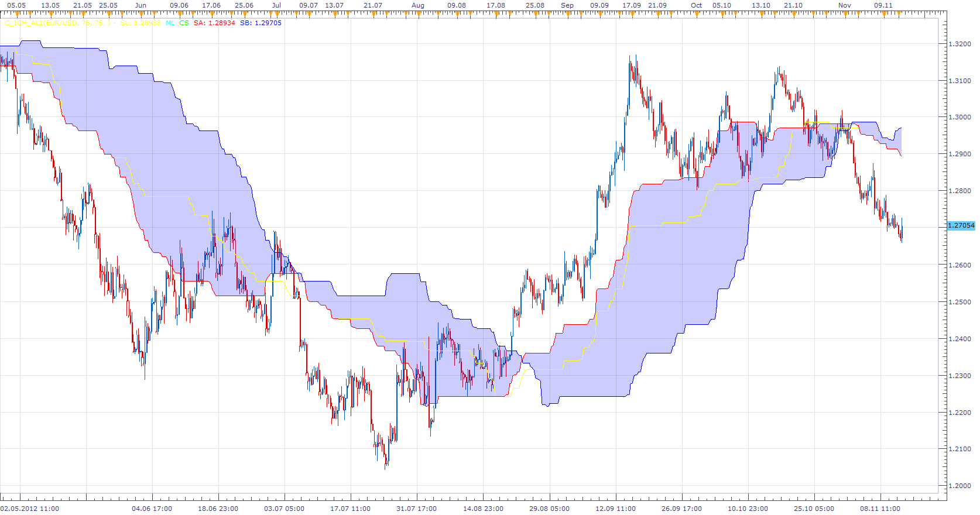Click the 17.09 date on top timeline
The height and width of the screenshot is (515, 980).
632,5
